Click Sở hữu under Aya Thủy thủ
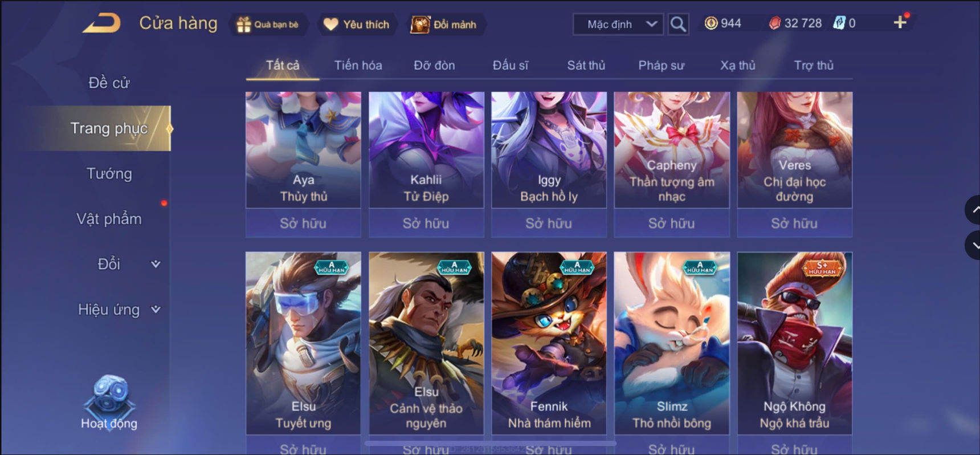 (x=303, y=223)
